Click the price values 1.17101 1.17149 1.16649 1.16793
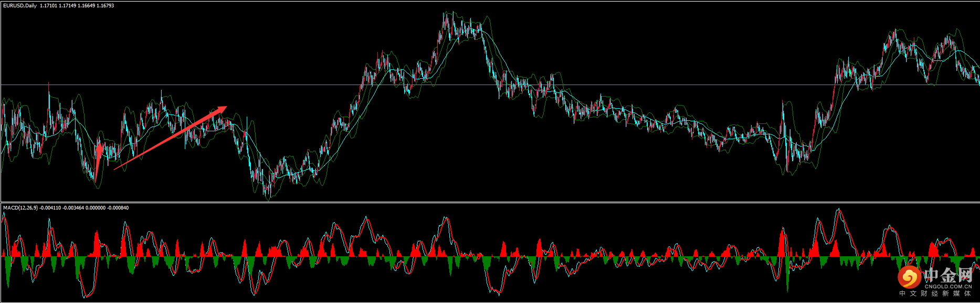Viewport: 980px width, 303px height. 77,5
